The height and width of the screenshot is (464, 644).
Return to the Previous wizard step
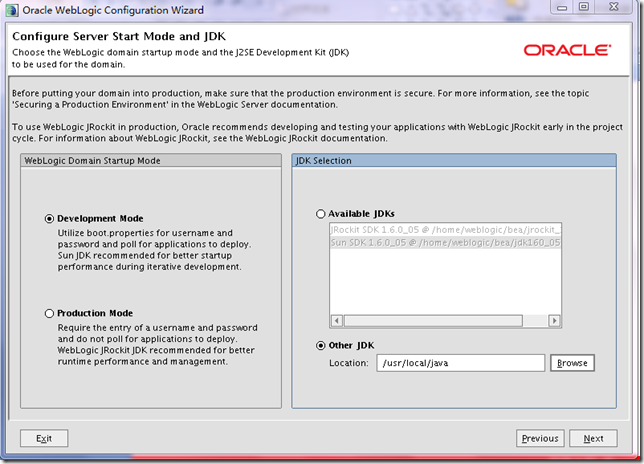click(540, 439)
